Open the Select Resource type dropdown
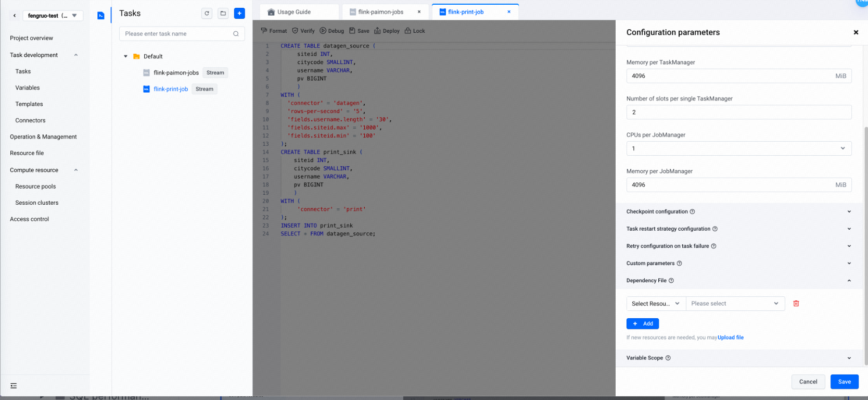 pyautogui.click(x=656, y=304)
